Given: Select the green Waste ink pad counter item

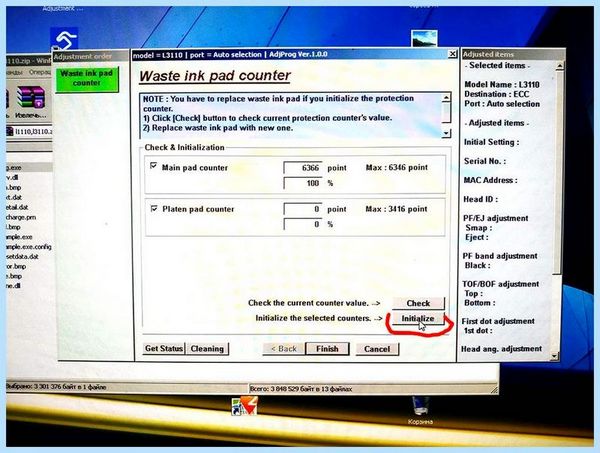Looking at the screenshot, I should pos(87,79).
